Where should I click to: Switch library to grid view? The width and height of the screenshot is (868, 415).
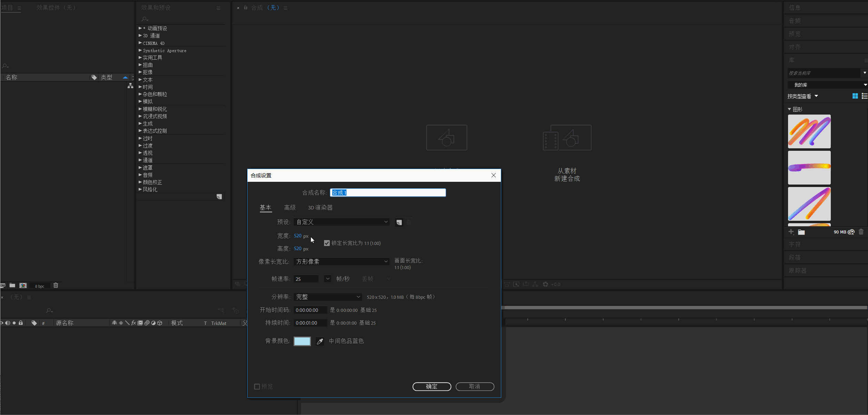click(855, 96)
